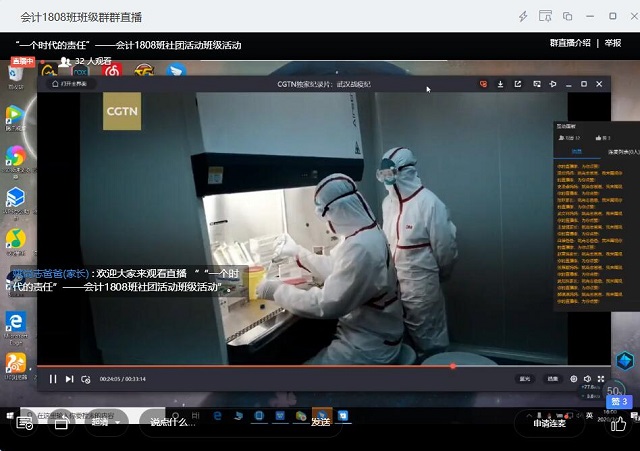Enter fullscreen via player expand icon

click(x=601, y=379)
